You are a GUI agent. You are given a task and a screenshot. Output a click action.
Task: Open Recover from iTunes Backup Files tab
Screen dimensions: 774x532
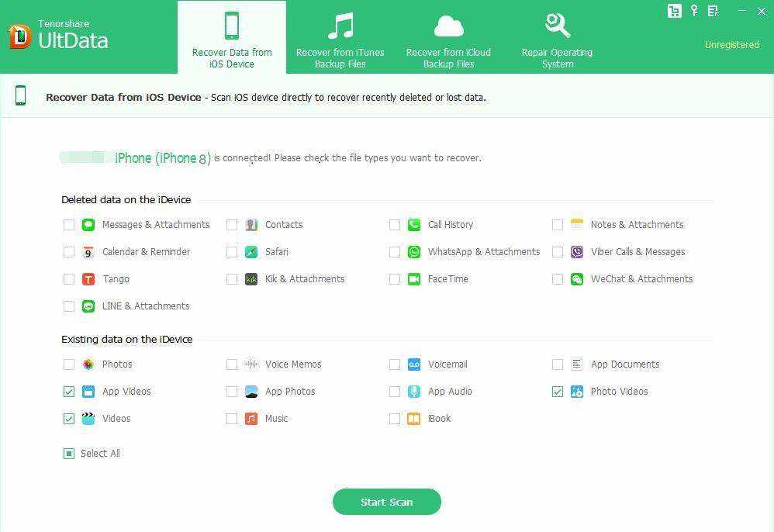pos(340,37)
